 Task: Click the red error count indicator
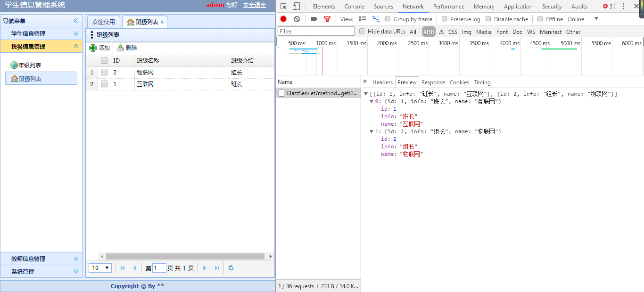pyautogui.click(x=608, y=6)
